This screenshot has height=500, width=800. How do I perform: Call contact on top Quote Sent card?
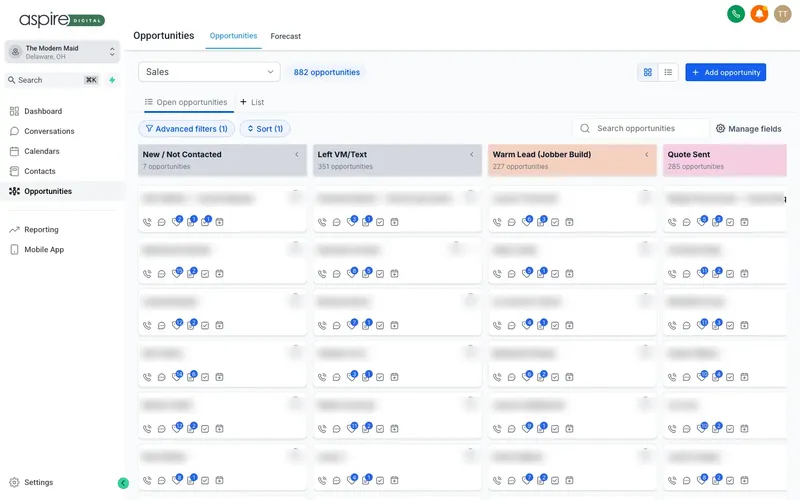pyautogui.click(x=672, y=222)
